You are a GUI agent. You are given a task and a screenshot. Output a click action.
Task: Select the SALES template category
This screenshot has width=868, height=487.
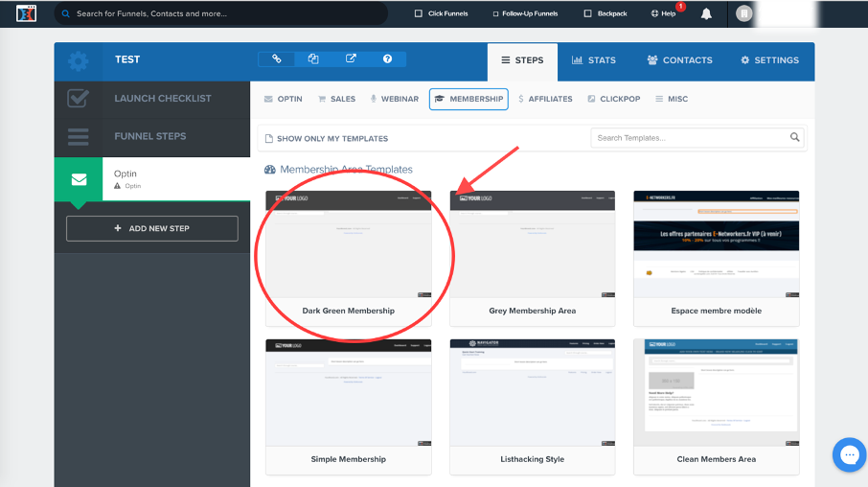[x=336, y=99]
